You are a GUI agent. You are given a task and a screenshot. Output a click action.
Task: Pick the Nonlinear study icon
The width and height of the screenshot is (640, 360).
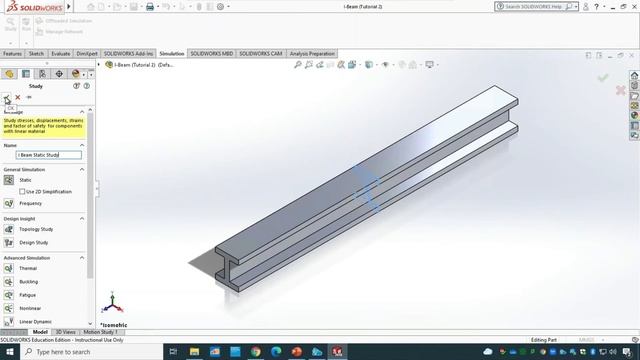9,308
